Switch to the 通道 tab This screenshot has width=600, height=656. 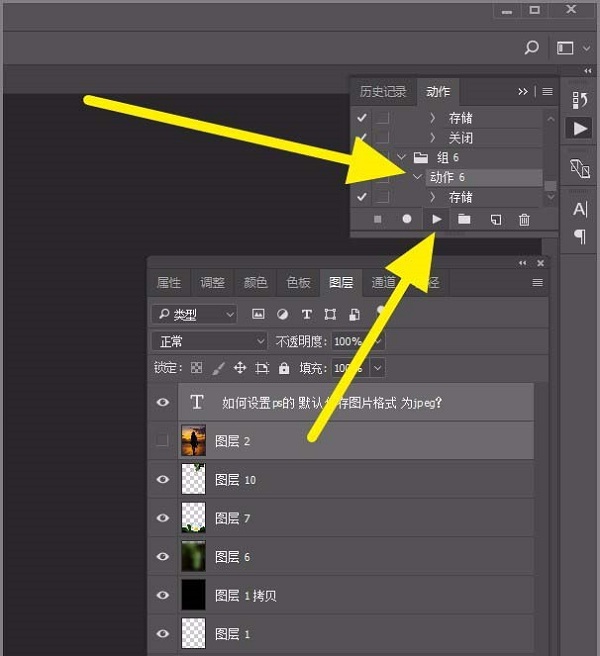coord(383,283)
